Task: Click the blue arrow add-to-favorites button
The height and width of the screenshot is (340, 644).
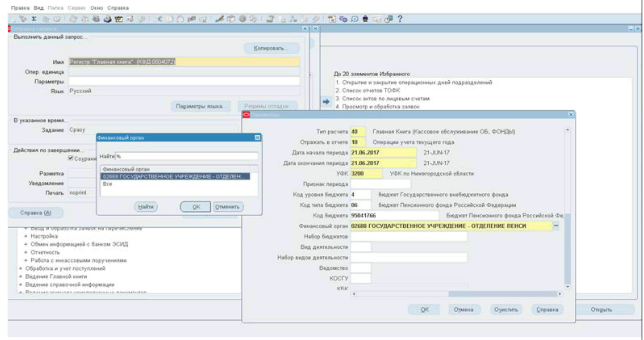Action: point(326,102)
